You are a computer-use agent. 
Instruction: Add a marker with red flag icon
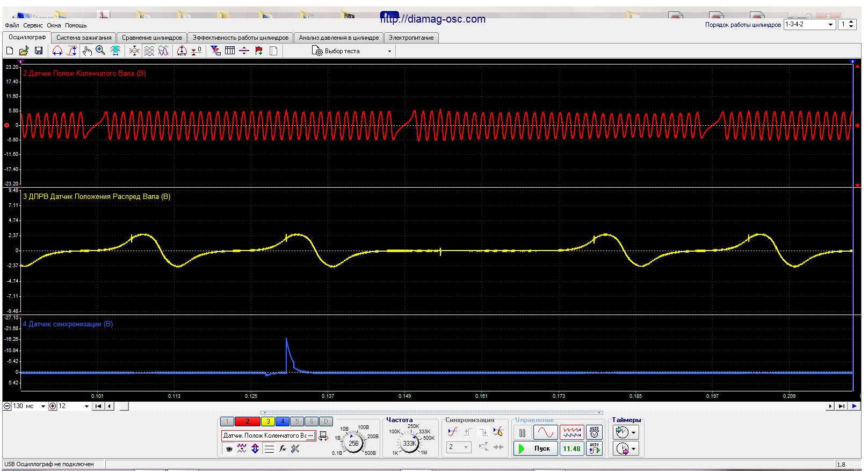click(259, 51)
